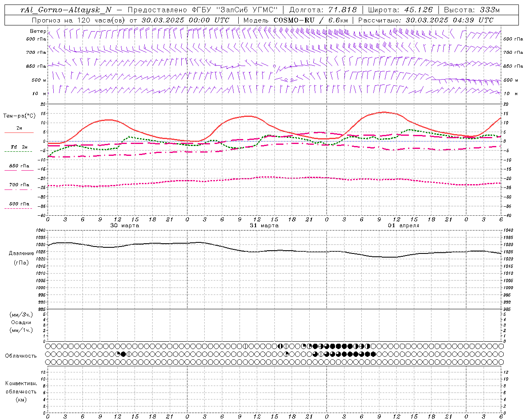The height and width of the screenshot is (420, 525).
Task: Click the Конвективн. label text
Action: click(21, 383)
